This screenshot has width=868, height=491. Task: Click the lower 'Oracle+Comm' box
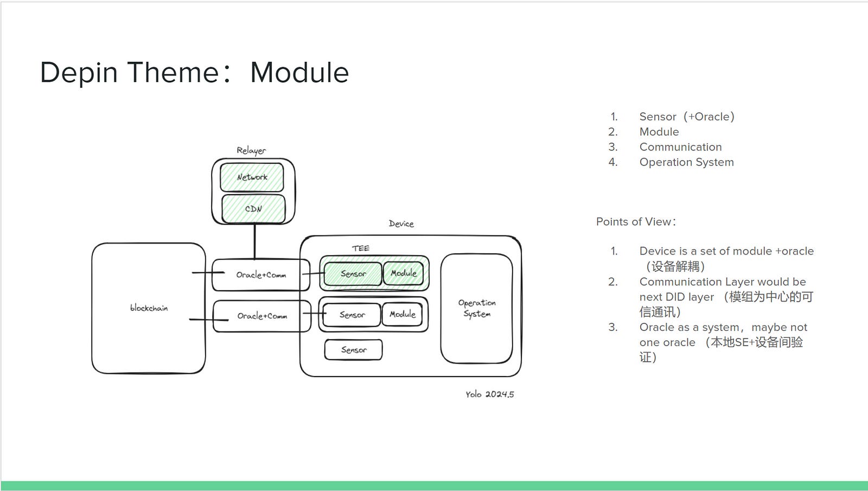262,316
